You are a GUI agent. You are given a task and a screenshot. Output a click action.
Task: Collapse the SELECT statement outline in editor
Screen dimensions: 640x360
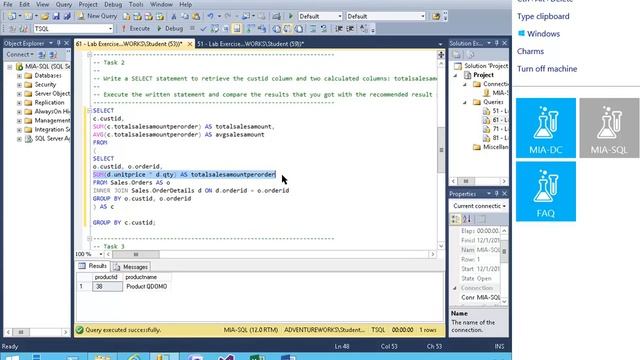click(x=89, y=111)
